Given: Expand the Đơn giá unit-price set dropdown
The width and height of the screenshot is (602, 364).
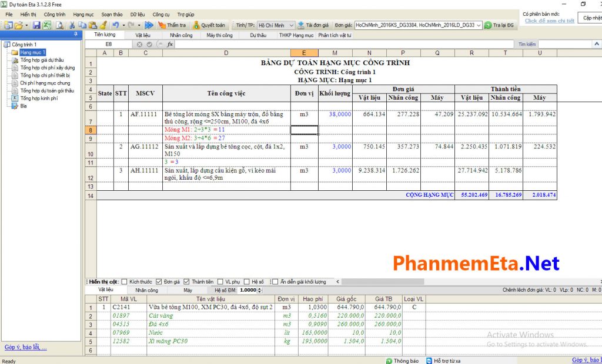Looking at the screenshot, I should [x=479, y=25].
